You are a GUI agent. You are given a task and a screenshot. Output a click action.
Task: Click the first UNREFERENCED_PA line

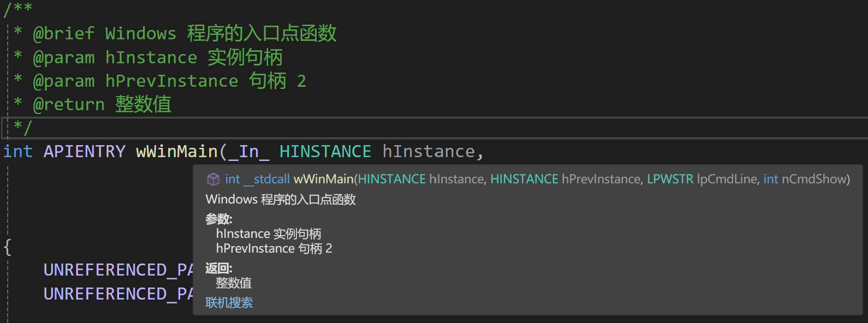118,270
